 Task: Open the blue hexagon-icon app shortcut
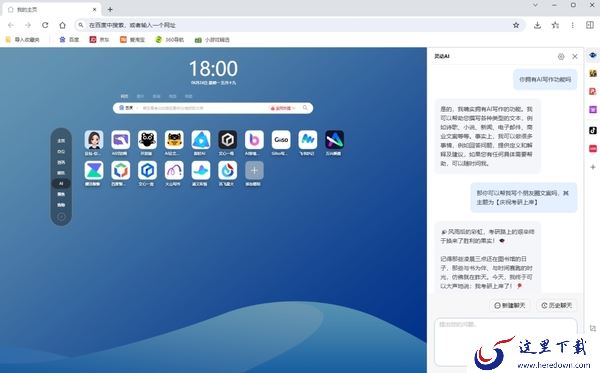[x=147, y=170]
